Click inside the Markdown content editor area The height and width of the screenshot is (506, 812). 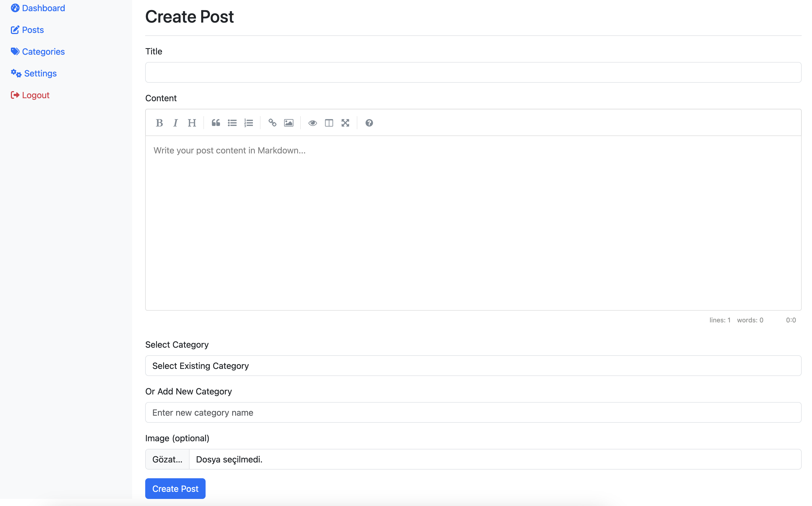point(473,223)
